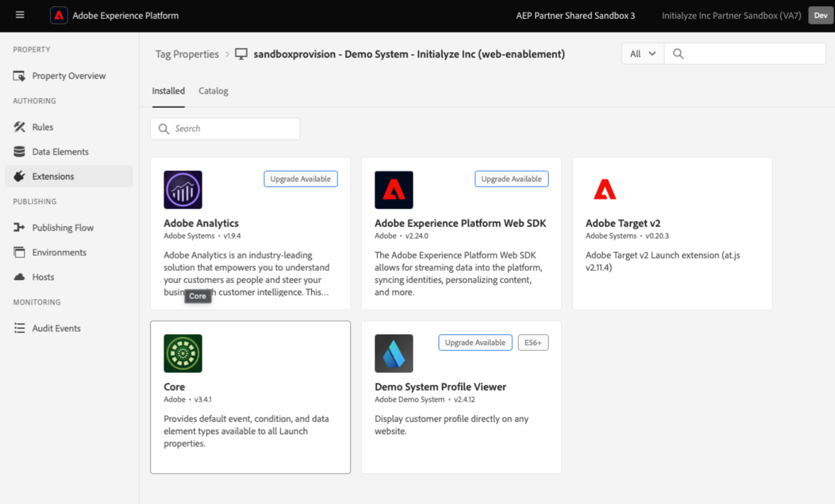Image resolution: width=835 pixels, height=504 pixels.
Task: Click the Hosts cloud icon
Action: [19, 277]
